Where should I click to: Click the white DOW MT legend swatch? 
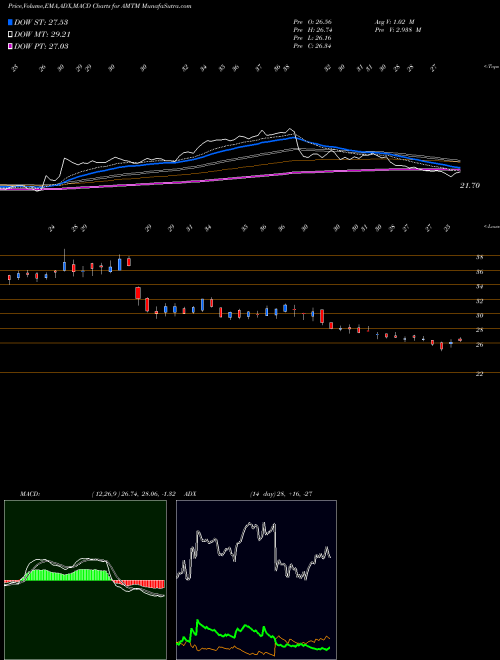pyautogui.click(x=10, y=35)
